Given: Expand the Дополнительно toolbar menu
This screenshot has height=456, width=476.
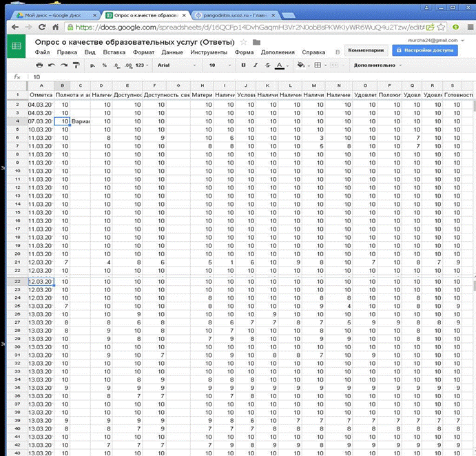Looking at the screenshot, I should 377,65.
